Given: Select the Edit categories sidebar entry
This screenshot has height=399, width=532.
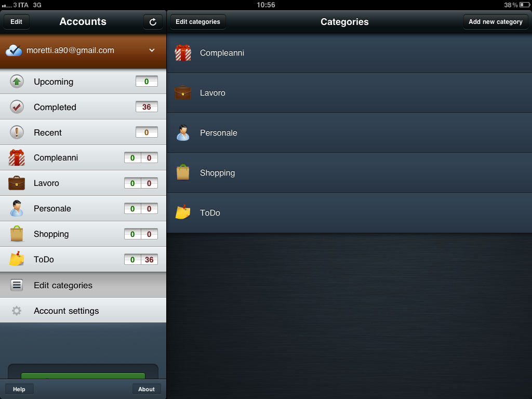Looking at the screenshot, I should pos(83,285).
